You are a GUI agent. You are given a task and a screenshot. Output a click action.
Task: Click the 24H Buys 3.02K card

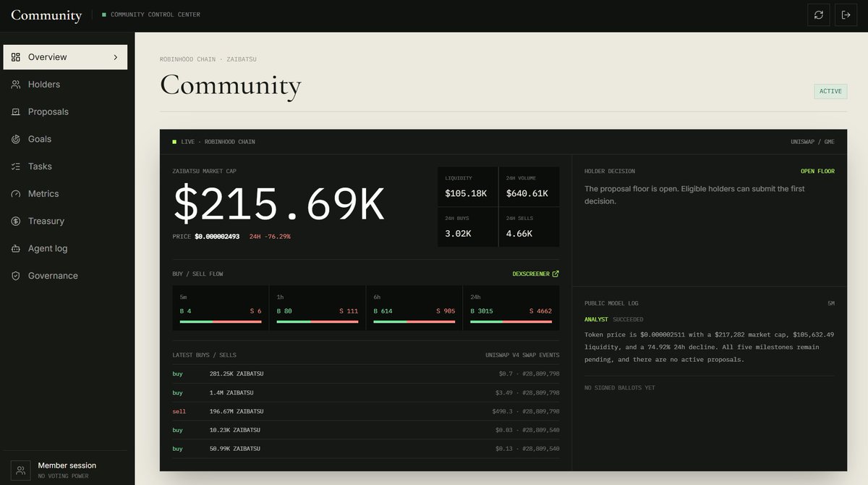pyautogui.click(x=467, y=227)
